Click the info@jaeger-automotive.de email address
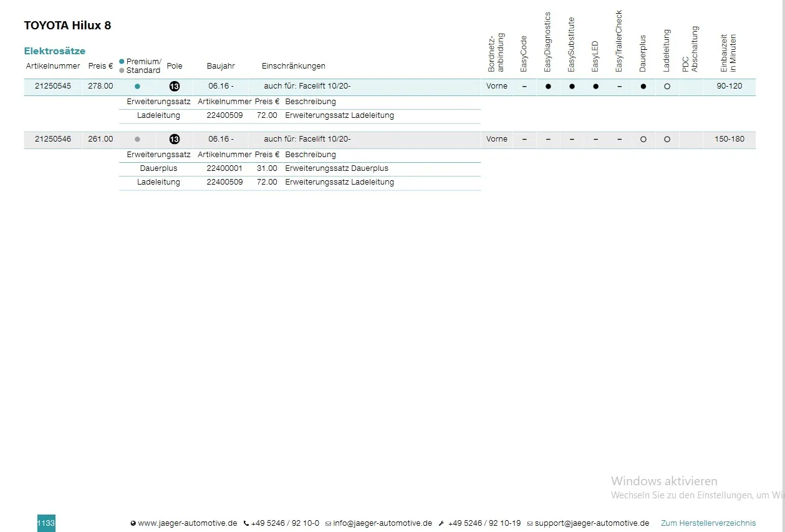 pyautogui.click(x=382, y=523)
